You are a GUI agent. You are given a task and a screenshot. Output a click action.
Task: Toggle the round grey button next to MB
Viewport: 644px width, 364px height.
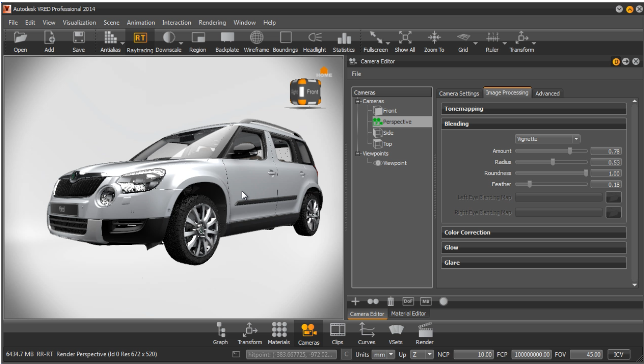click(x=443, y=301)
